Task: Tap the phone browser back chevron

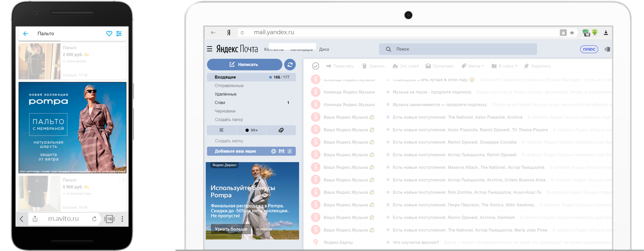Action: tap(22, 219)
